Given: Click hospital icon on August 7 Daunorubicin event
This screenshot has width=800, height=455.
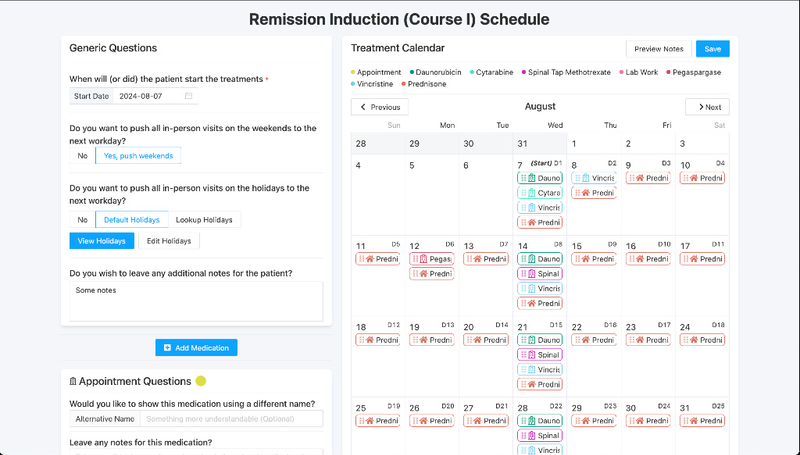Looking at the screenshot, I should pos(531,178).
